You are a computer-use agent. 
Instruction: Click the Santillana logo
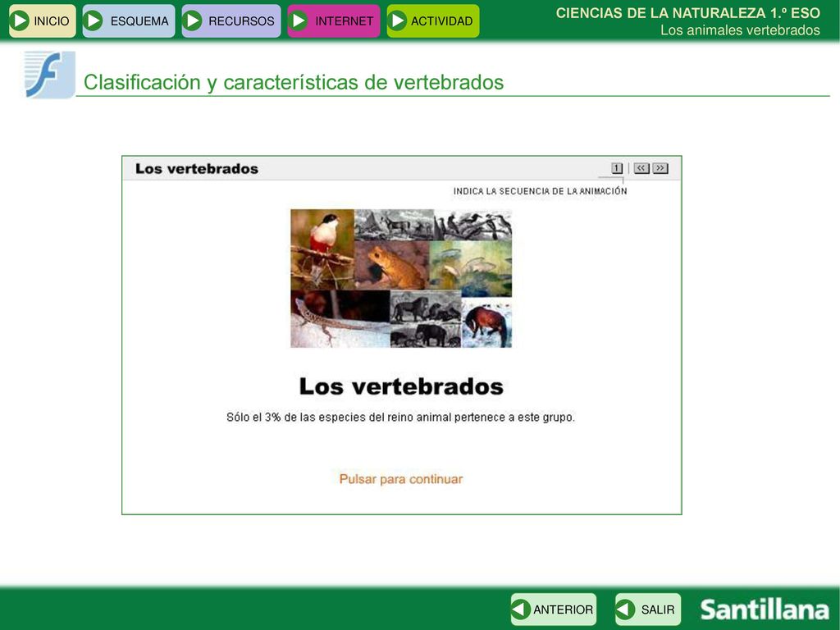(765, 609)
